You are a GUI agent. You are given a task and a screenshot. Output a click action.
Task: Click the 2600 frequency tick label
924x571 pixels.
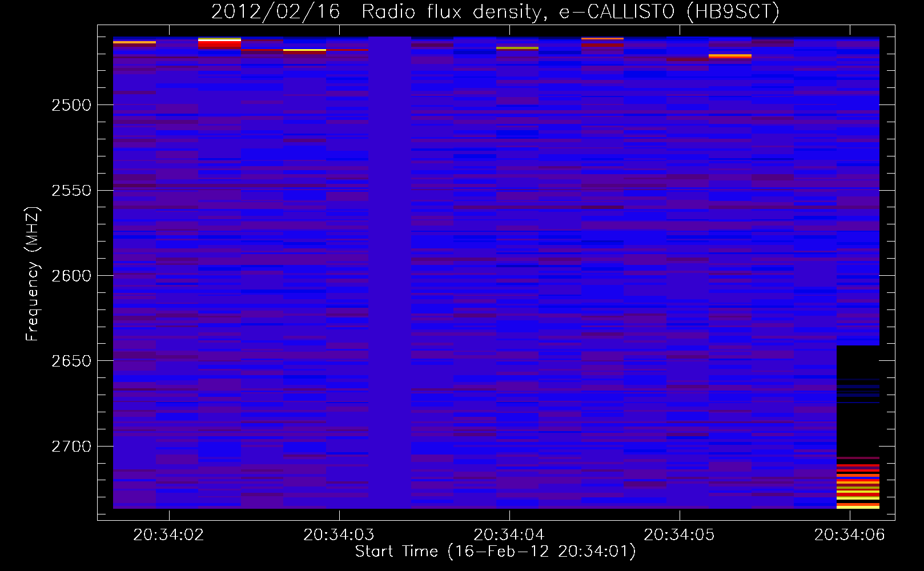71,276
